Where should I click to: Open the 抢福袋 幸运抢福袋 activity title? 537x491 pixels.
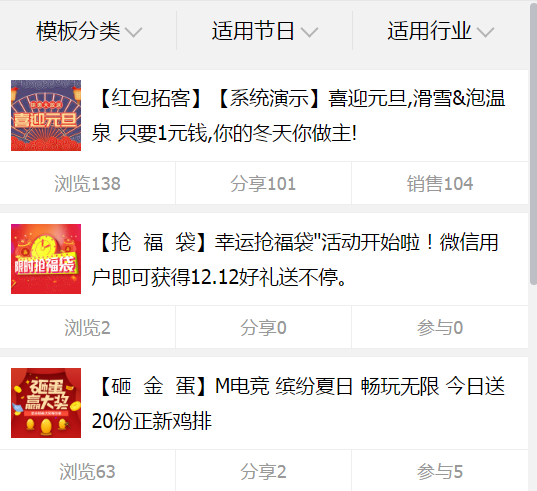(295, 260)
